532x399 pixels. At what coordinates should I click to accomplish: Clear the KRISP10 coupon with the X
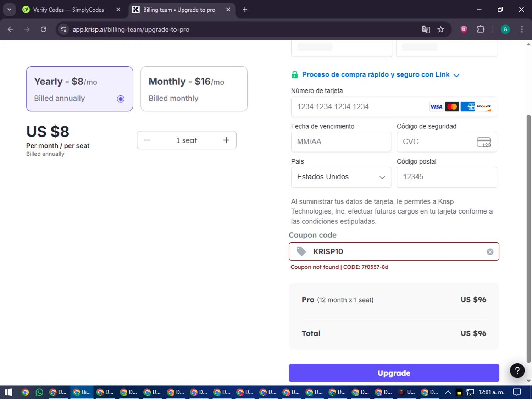(x=490, y=252)
